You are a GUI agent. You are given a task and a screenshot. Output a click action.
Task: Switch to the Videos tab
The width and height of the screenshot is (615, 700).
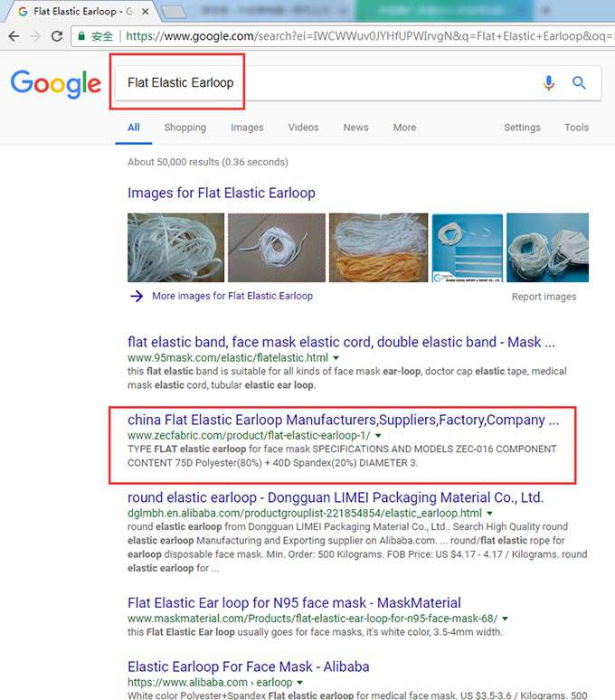click(x=303, y=128)
